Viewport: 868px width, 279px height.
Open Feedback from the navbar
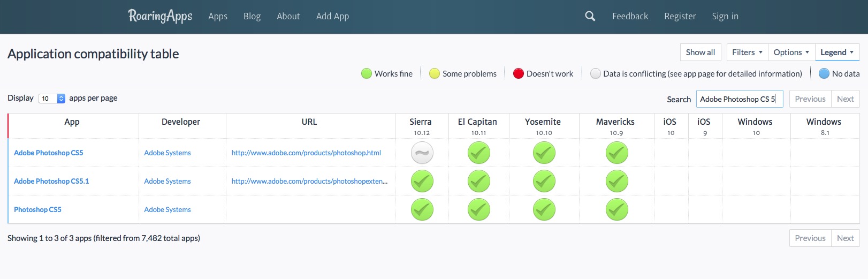(x=630, y=16)
